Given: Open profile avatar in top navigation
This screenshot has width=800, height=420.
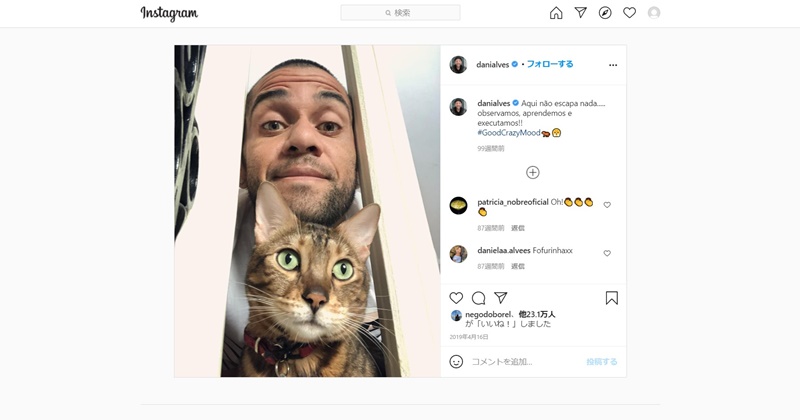Looking at the screenshot, I should (x=654, y=13).
